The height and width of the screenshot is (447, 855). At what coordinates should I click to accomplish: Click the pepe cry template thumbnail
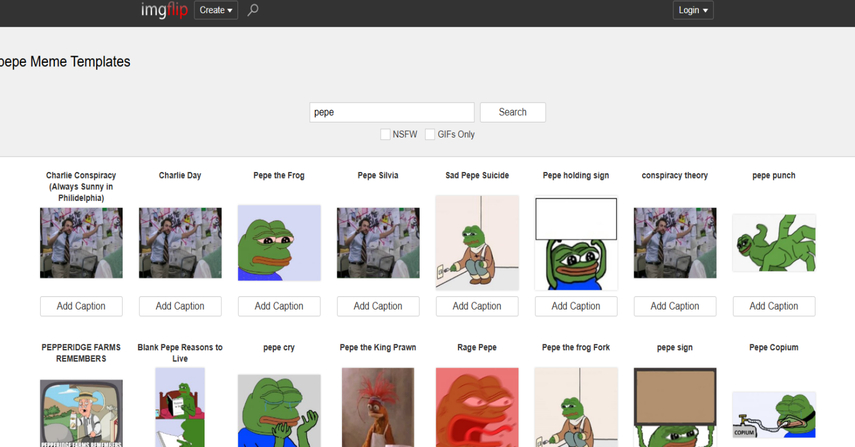click(279, 410)
